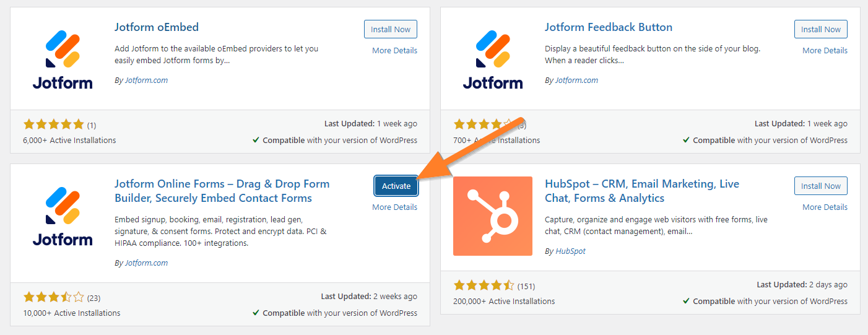Viewport: 868px width, 335px height.
Task: Install the Jotform Feedback Button plugin
Action: tap(821, 29)
